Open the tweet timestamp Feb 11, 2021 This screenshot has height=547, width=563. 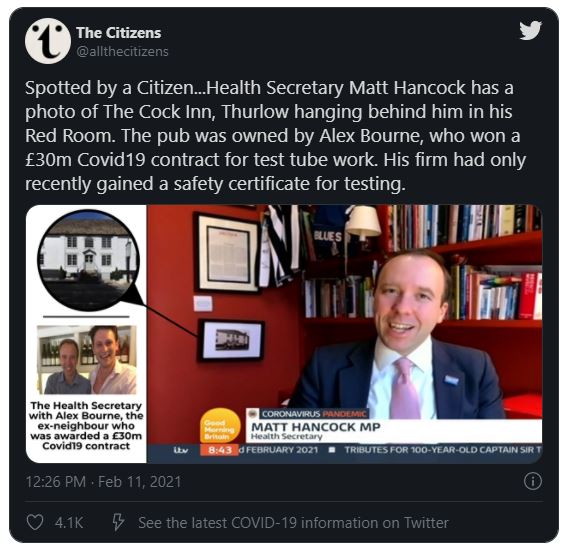(x=103, y=482)
